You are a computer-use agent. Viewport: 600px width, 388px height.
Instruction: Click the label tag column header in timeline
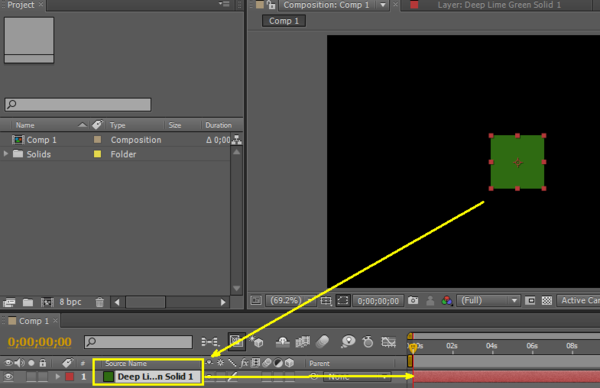(x=67, y=362)
